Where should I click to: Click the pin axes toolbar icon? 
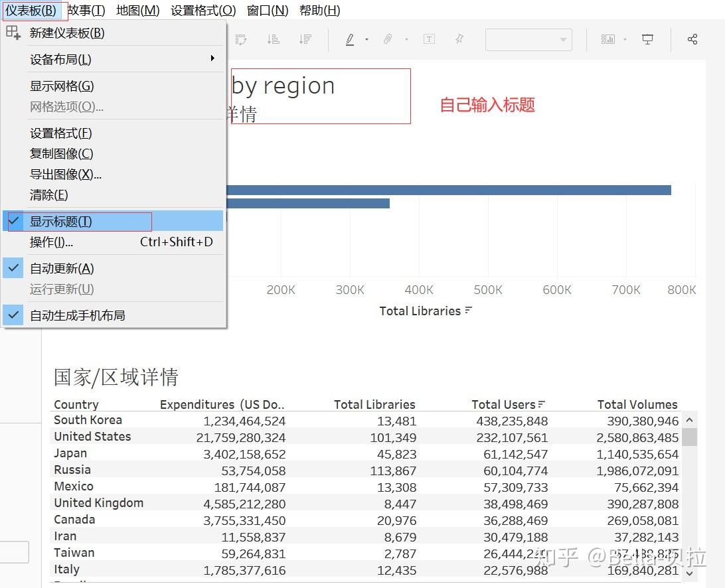point(459,39)
